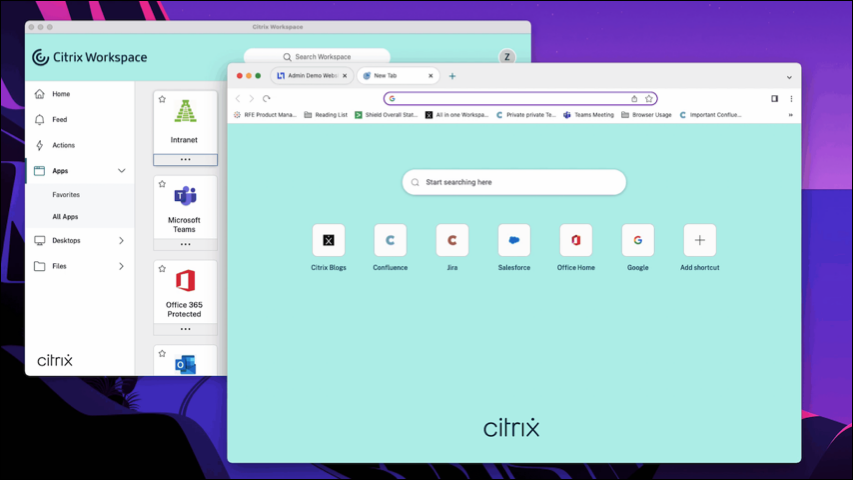Open the Desktops sidebar item
This screenshot has width=853, height=480.
point(80,241)
